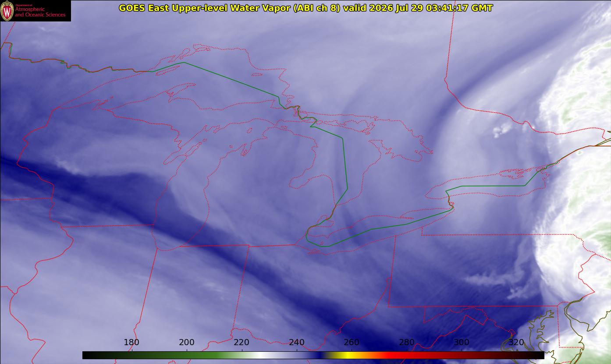Click the 300 label on the color scale
The height and width of the screenshot is (364, 611).
pos(462,343)
